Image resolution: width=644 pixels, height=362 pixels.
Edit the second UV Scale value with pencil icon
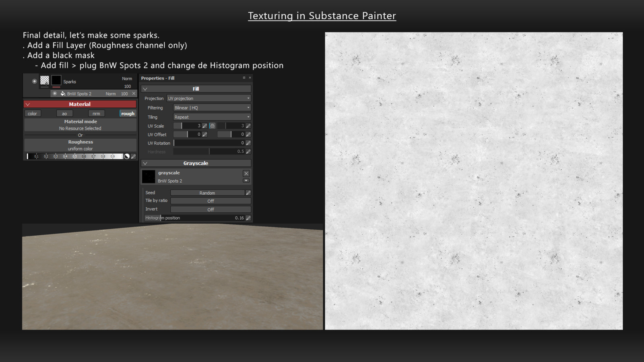(248, 126)
